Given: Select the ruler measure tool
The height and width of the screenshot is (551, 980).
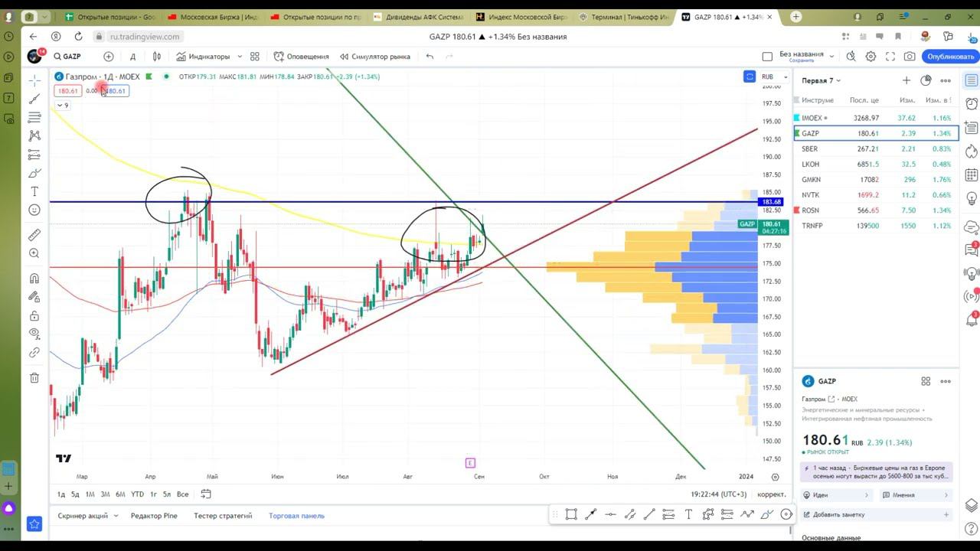Looking at the screenshot, I should [x=34, y=235].
